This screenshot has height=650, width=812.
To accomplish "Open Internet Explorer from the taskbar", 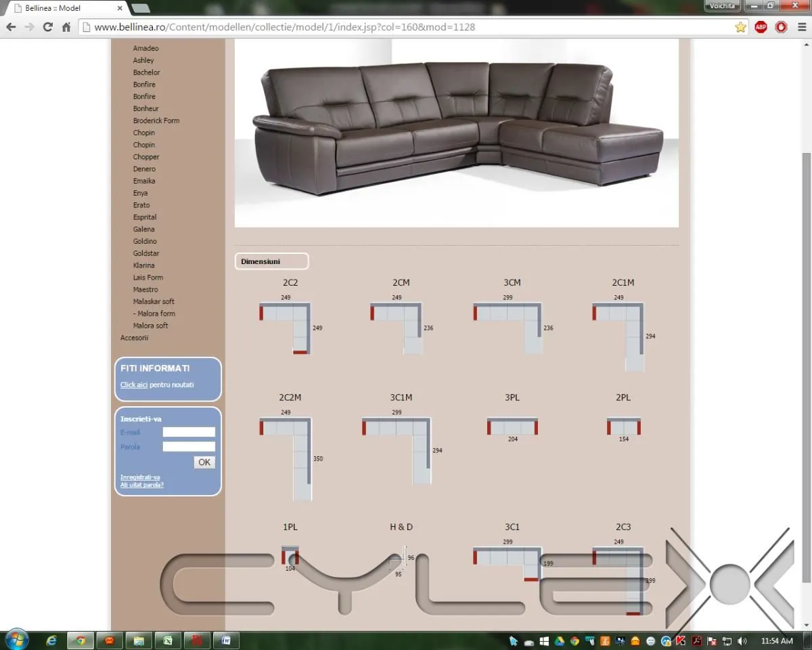I will tap(51, 641).
